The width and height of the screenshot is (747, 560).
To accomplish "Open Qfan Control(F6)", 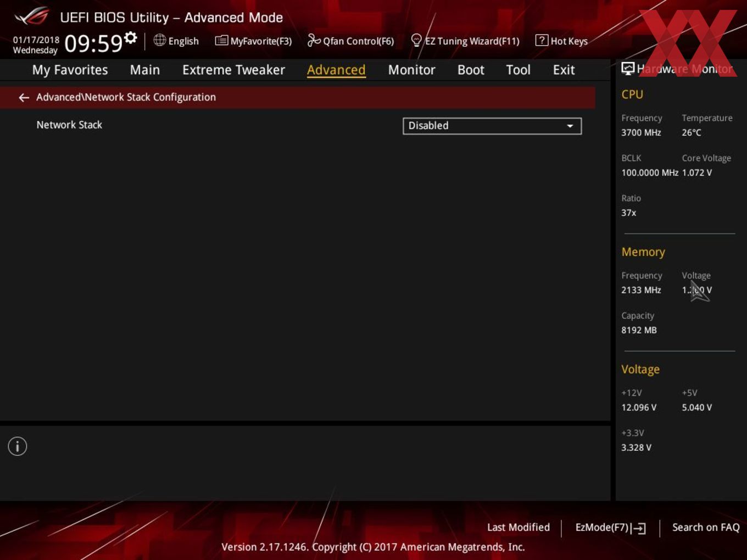I will coord(350,41).
